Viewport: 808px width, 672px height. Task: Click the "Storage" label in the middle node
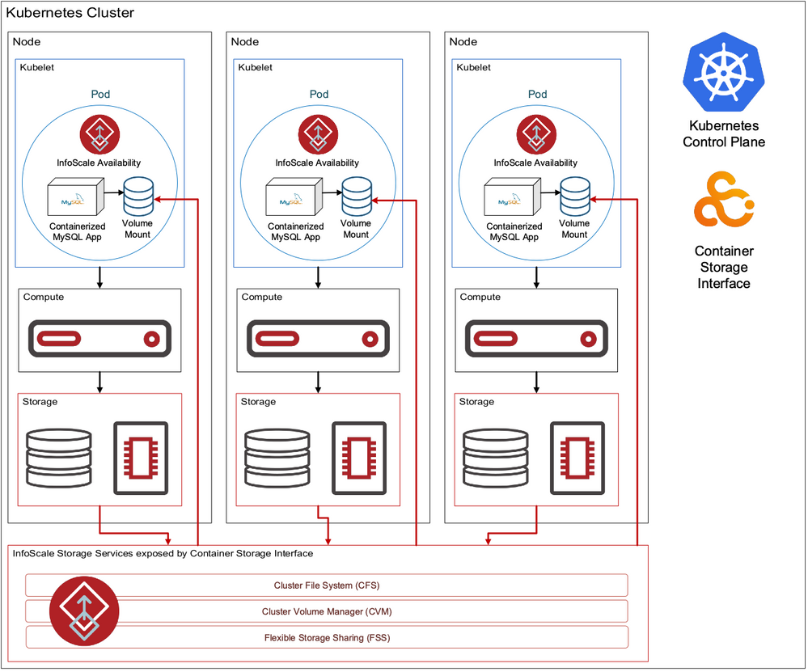pyautogui.click(x=258, y=402)
